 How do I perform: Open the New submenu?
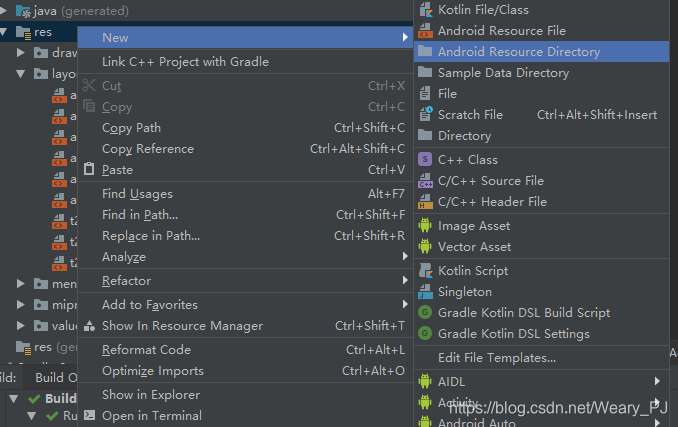pyautogui.click(x=245, y=38)
